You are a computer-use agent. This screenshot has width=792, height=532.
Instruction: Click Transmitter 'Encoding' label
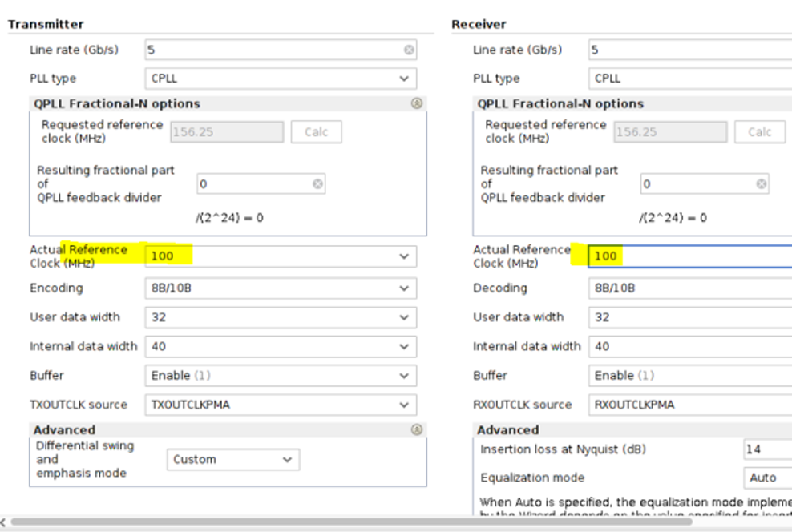[56, 288]
